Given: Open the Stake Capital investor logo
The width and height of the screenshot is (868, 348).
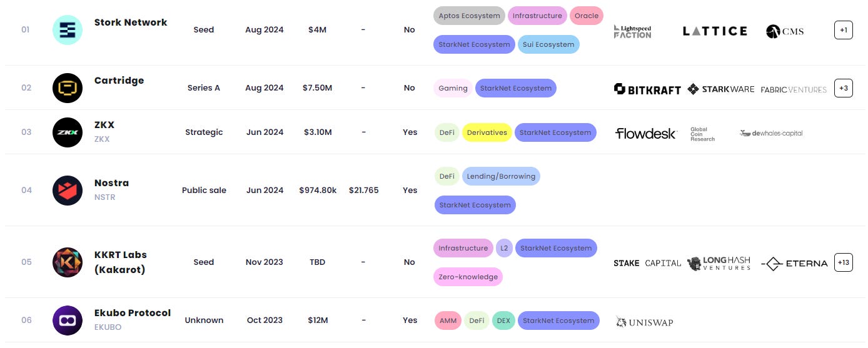Looking at the screenshot, I should click(x=647, y=263).
